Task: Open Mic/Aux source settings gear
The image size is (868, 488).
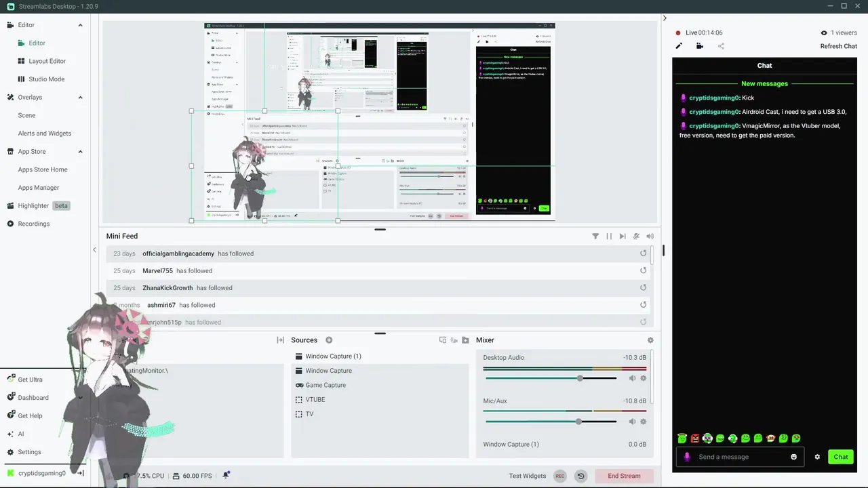Action: coord(644,422)
